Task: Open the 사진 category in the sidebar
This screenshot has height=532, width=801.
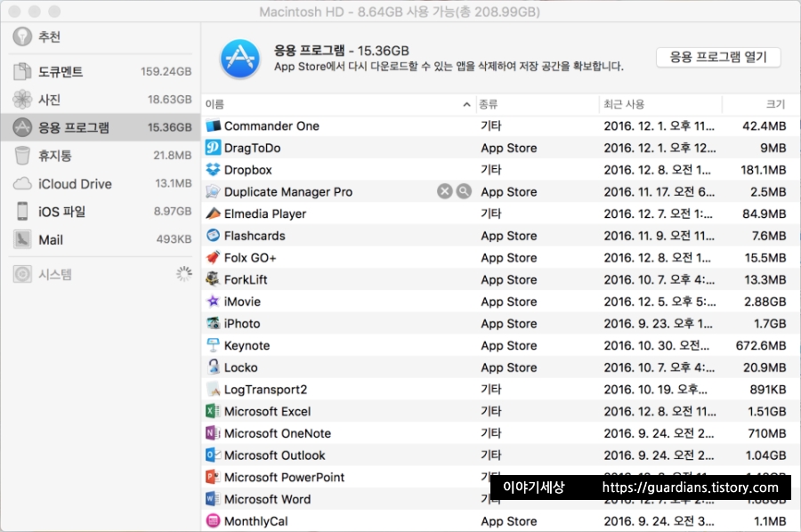Action: click(100, 100)
